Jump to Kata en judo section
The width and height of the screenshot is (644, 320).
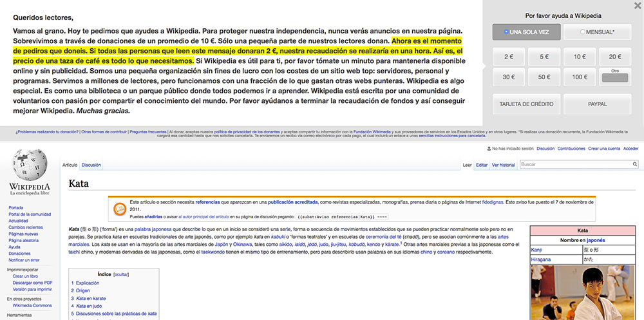86,306
